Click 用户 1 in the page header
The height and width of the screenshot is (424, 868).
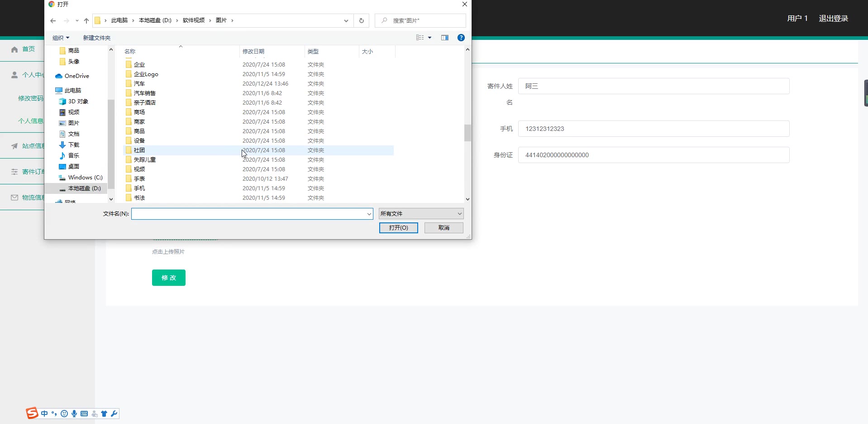[797, 19]
